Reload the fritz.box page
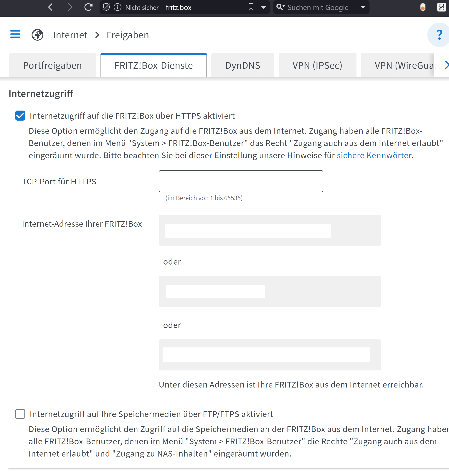Screen dimensions: 449x476 coord(88,7)
